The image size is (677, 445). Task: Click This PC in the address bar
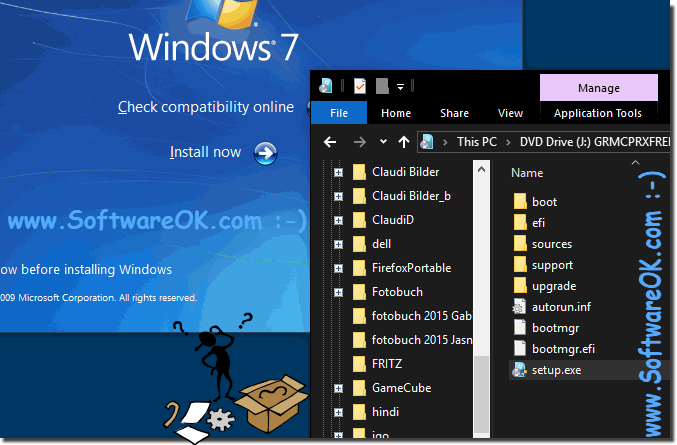point(477,142)
